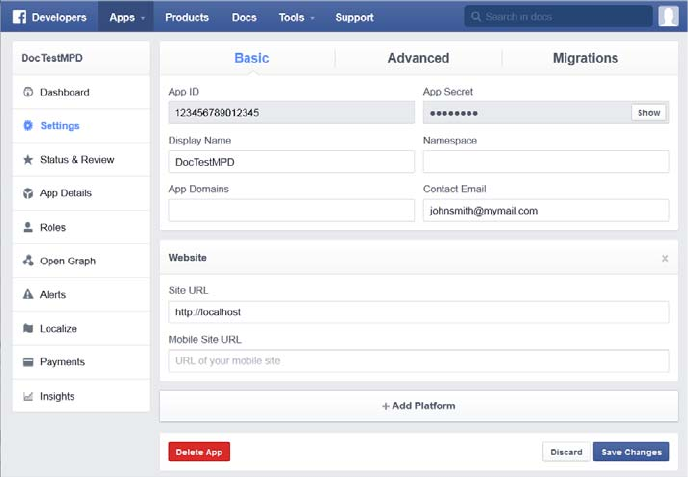Open Dashboard in the sidebar

click(81, 92)
